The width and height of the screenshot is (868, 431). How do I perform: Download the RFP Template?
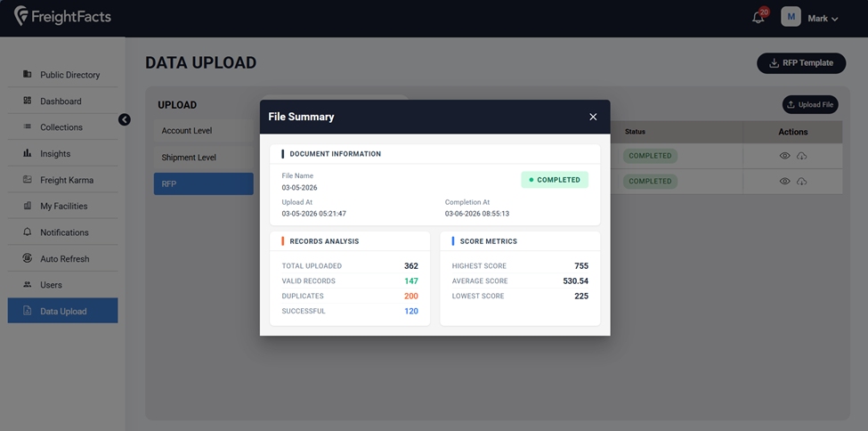coord(801,63)
